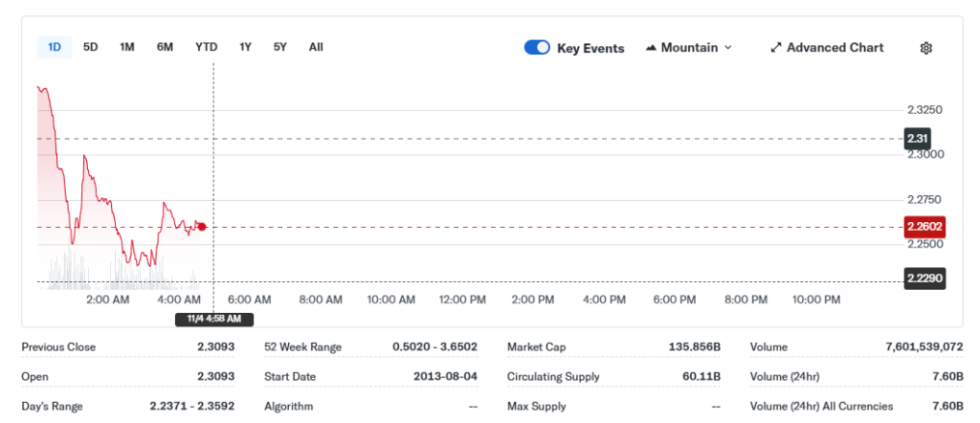Select the 1D time range tab
Image resolution: width=980 pixels, height=423 pixels.
55,47
